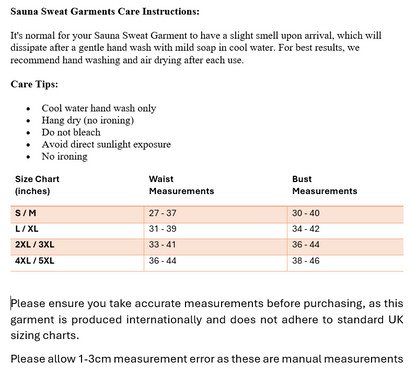This screenshot has width=416, height=372.
Task: Click the 27 - 37 waist cell
Action: coord(163,213)
